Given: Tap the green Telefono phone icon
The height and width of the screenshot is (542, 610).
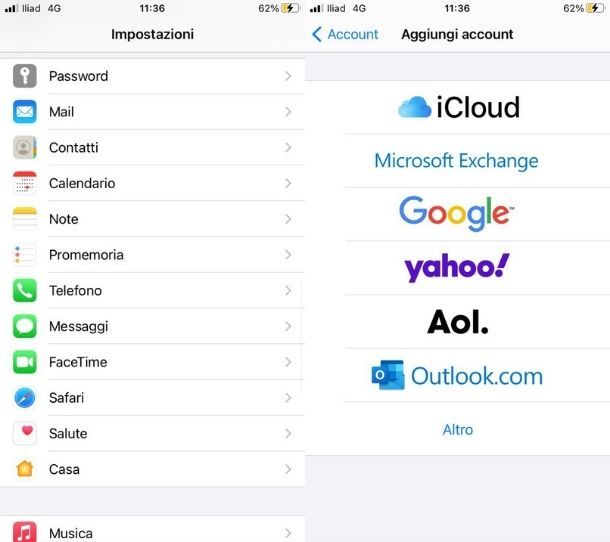Looking at the screenshot, I should pos(25,291).
